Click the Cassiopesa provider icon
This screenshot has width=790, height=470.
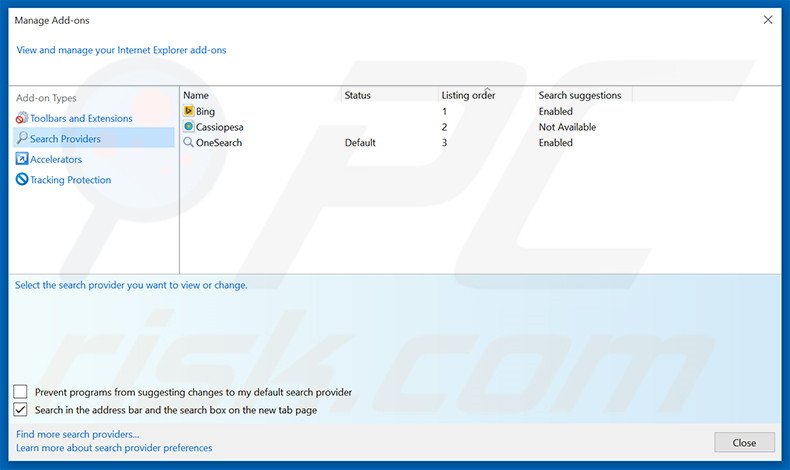pyautogui.click(x=188, y=126)
